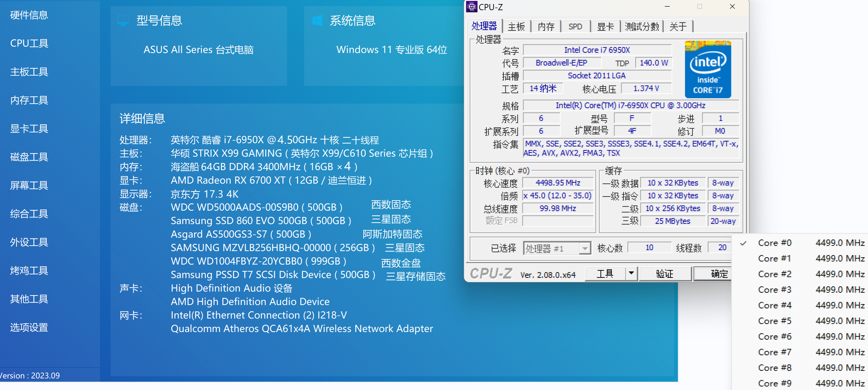868x390 pixels.
Task: Click the Intel Ethernet Connection I218-V entry
Action: pyautogui.click(x=259, y=315)
